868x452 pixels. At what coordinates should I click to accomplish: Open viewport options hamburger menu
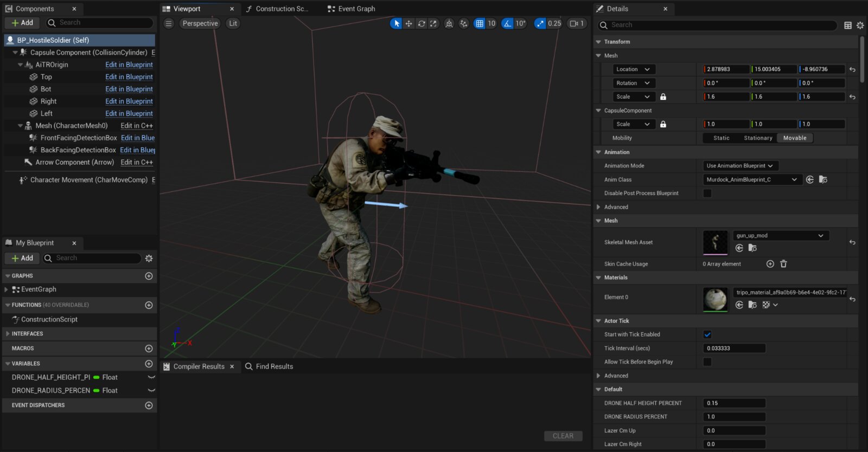(x=169, y=23)
